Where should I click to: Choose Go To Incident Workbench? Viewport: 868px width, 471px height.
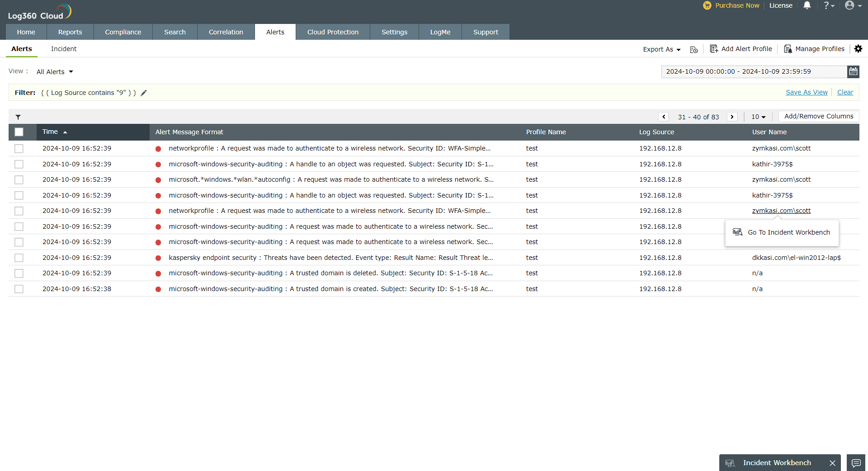[x=788, y=232]
